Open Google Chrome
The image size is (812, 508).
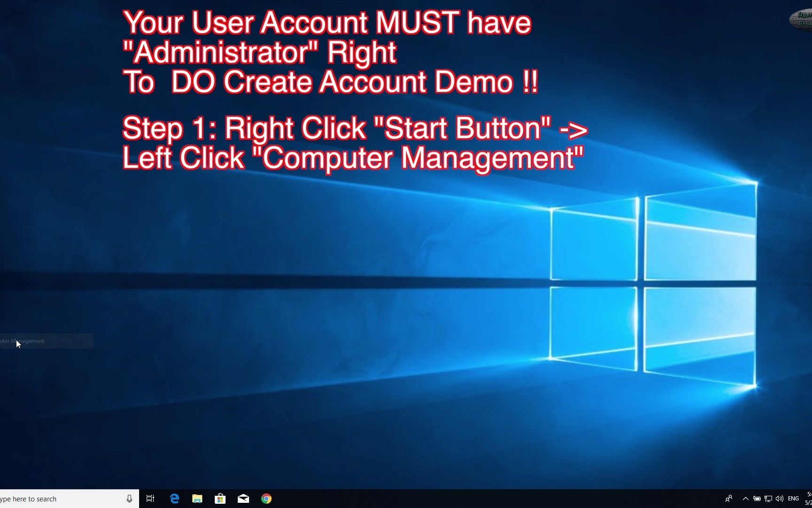tap(266, 499)
